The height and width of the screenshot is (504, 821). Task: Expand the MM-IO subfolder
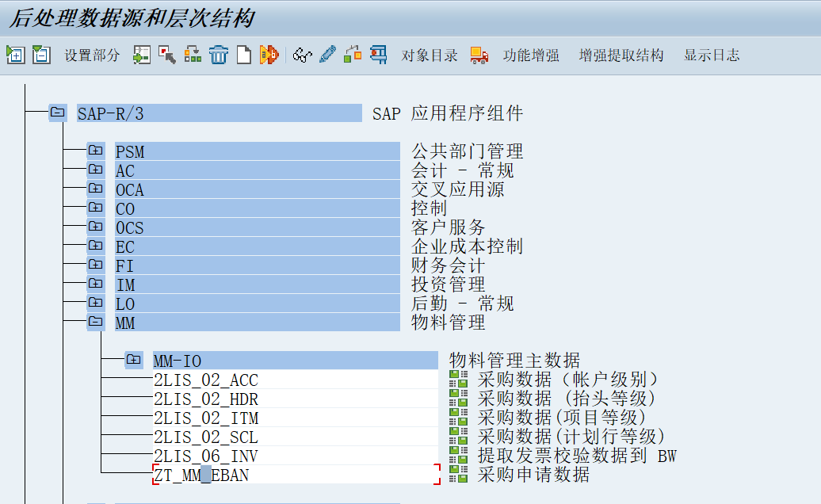pyautogui.click(x=133, y=360)
